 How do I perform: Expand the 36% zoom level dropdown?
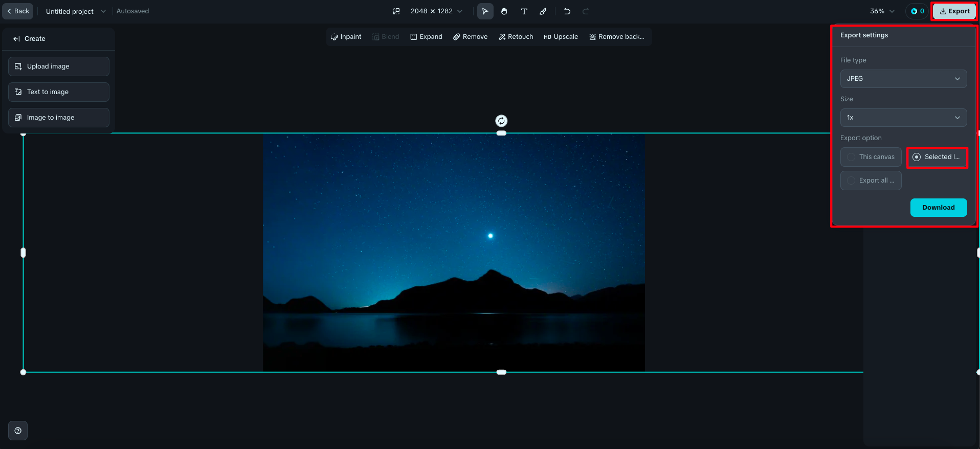(x=882, y=11)
